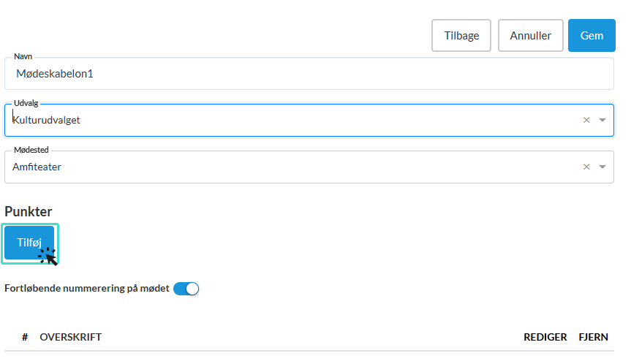Screen dimensions: 631x364
Task: Click the OVERSKRIFT column header
Action: tap(71, 337)
